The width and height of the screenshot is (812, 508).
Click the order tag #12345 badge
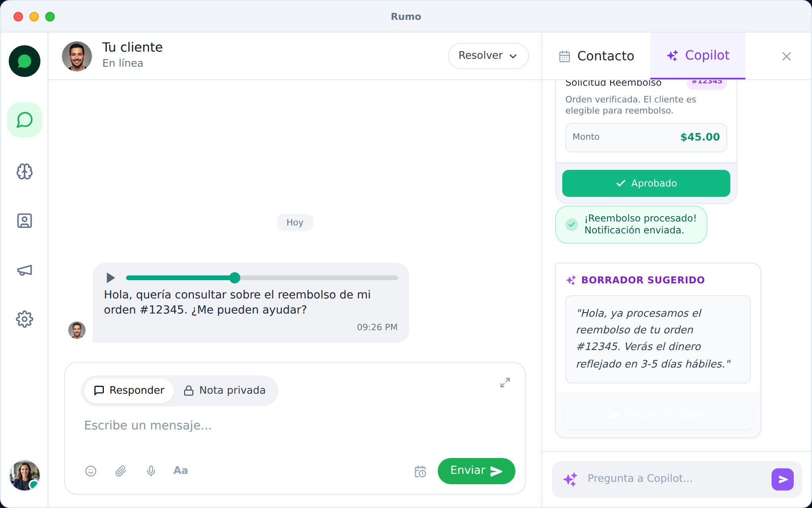pyautogui.click(x=707, y=83)
